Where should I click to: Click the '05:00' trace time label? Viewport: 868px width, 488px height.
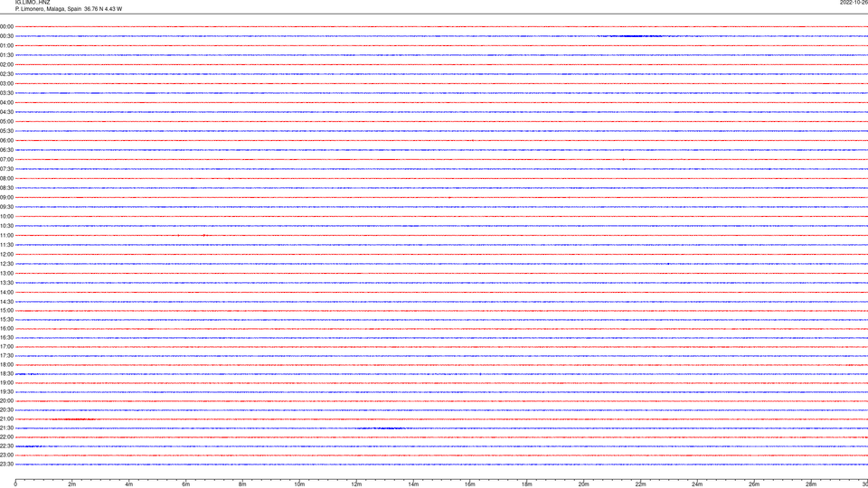[x=6, y=122]
